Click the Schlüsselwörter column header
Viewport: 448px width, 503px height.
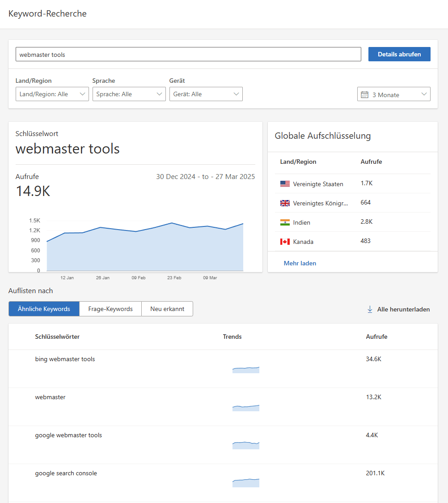57,337
